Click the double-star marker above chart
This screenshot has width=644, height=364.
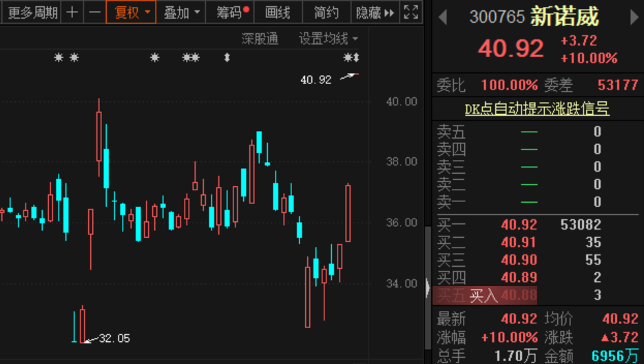click(x=191, y=58)
